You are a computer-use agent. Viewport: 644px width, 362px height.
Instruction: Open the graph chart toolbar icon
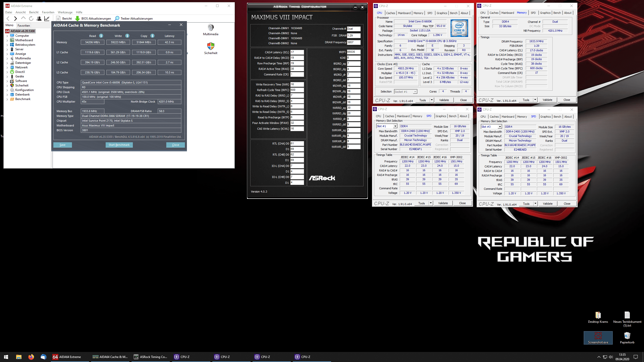click(x=47, y=18)
